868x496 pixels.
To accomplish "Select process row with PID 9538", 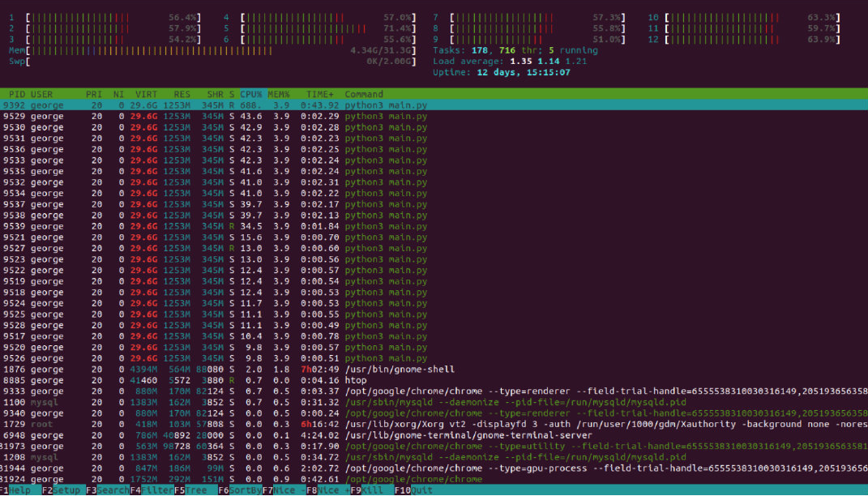I will click(434, 216).
